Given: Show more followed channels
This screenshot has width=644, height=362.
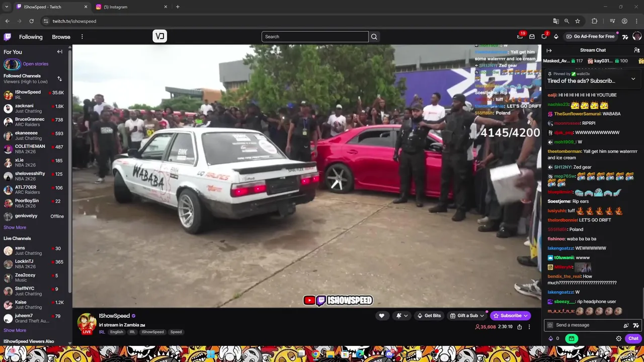Looking at the screenshot, I should pyautogui.click(x=15, y=227).
